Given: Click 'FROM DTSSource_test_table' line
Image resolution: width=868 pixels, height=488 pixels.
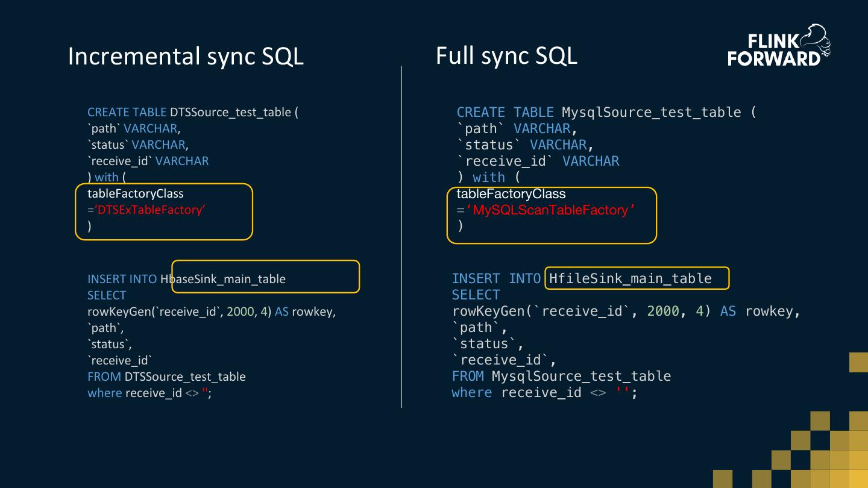Looking at the screenshot, I should (x=166, y=377).
